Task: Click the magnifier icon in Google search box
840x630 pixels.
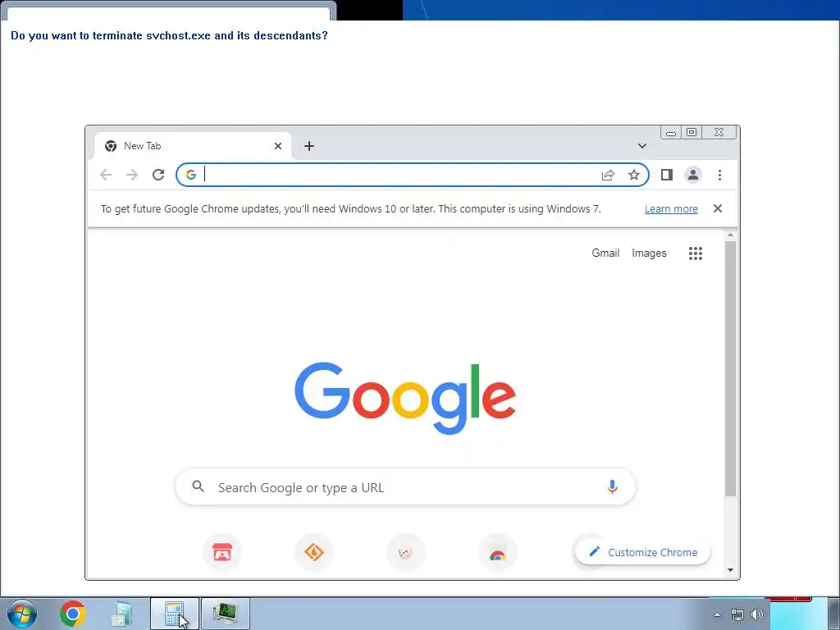Action: [199, 486]
